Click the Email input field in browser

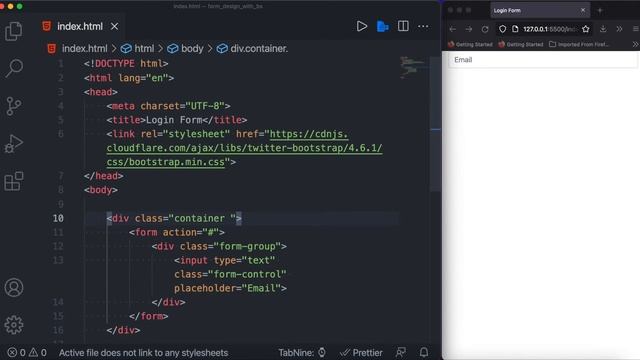(543, 60)
